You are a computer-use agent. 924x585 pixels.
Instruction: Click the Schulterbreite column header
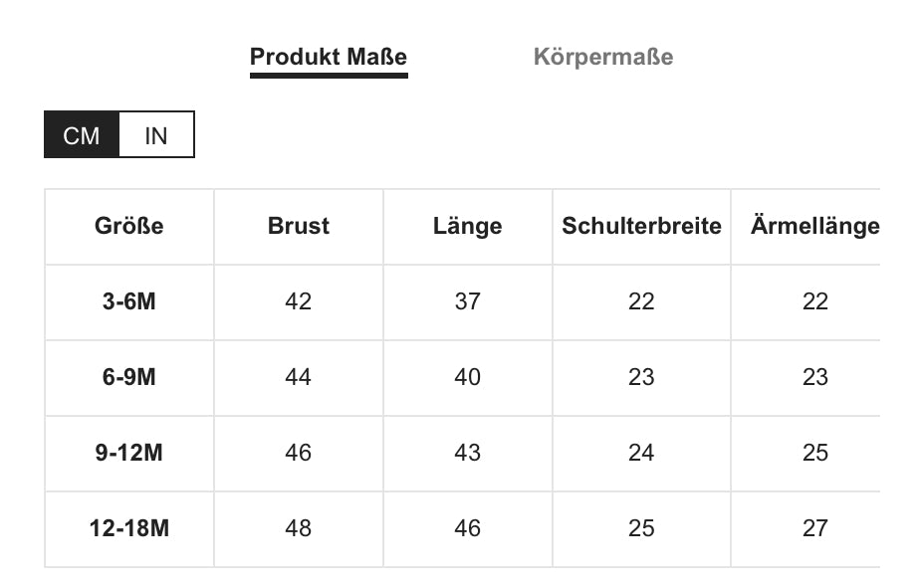[641, 226]
